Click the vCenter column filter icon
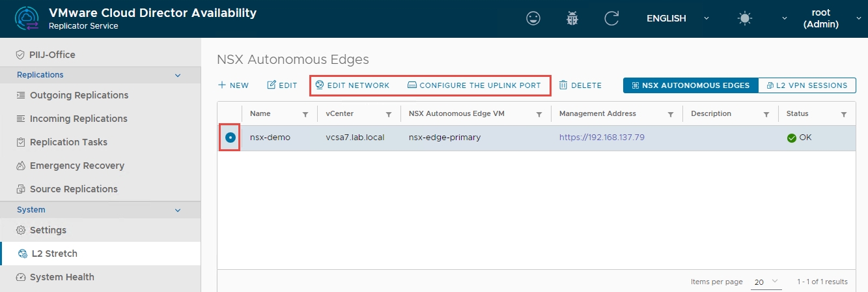The height and width of the screenshot is (292, 868). (x=389, y=114)
